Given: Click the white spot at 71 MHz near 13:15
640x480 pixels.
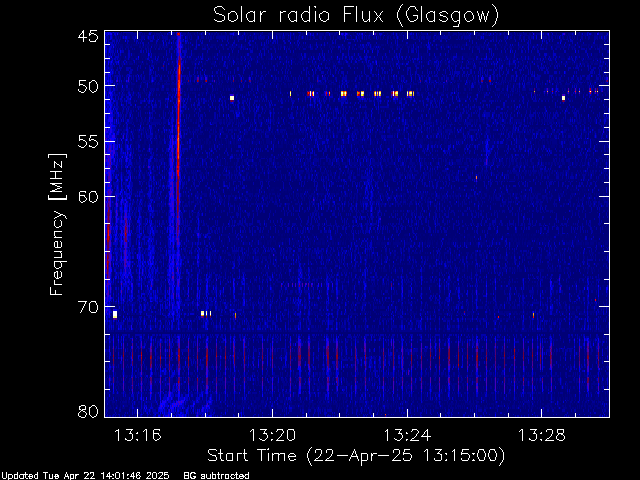Looking at the screenshot, I should [x=115, y=314].
